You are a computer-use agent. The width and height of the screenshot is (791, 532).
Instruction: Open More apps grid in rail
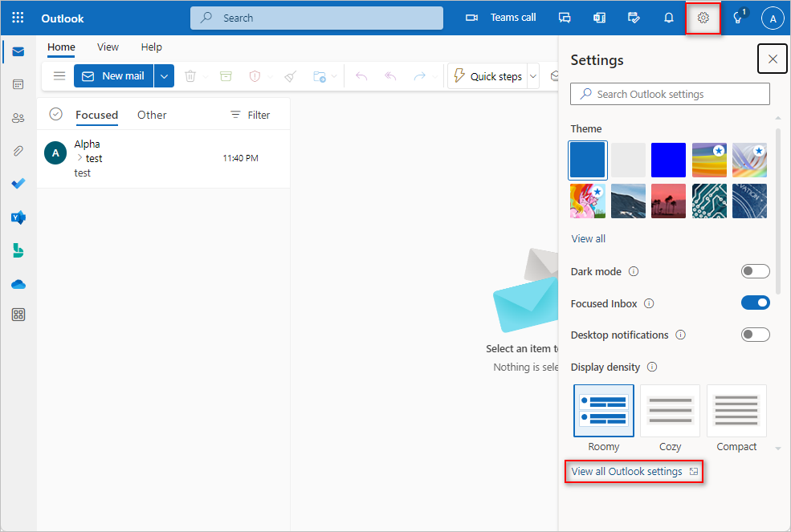pyautogui.click(x=18, y=315)
